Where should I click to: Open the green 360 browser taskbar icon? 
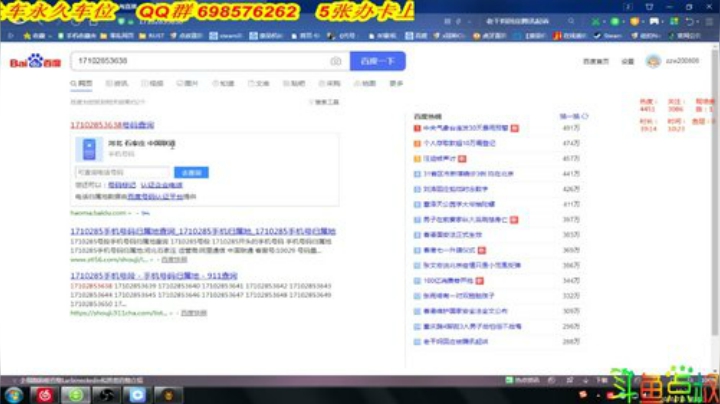coord(76,395)
